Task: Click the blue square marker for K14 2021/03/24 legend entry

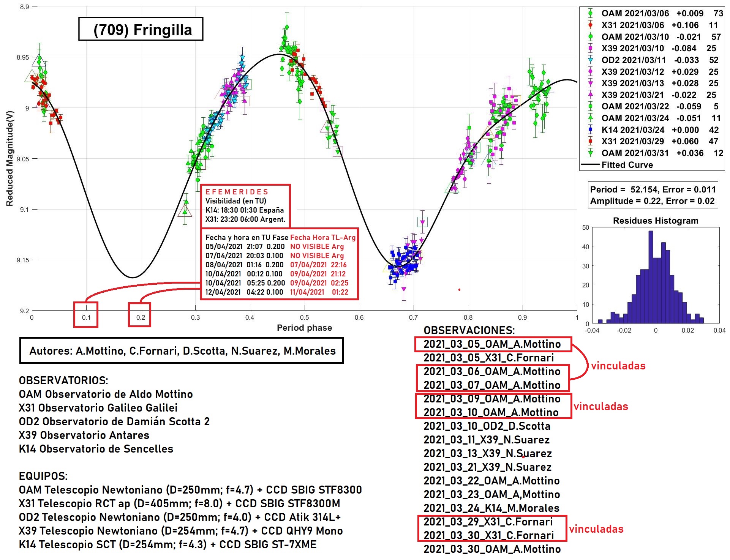Action: pos(590,130)
